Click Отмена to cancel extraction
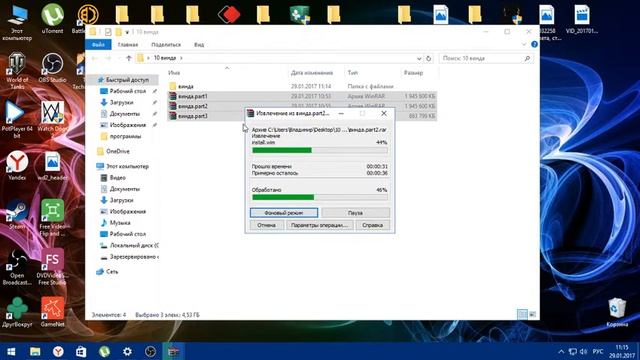Viewport: 640px width, 360px height. (267, 225)
